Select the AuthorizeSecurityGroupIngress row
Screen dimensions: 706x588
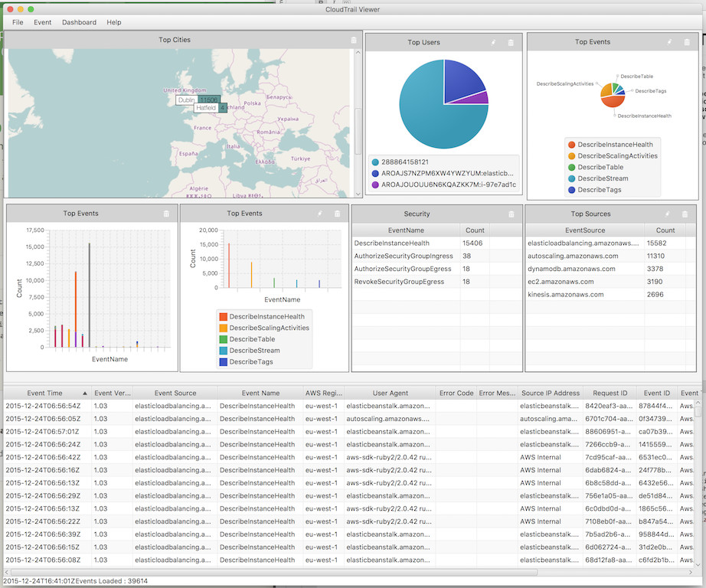[436, 256]
